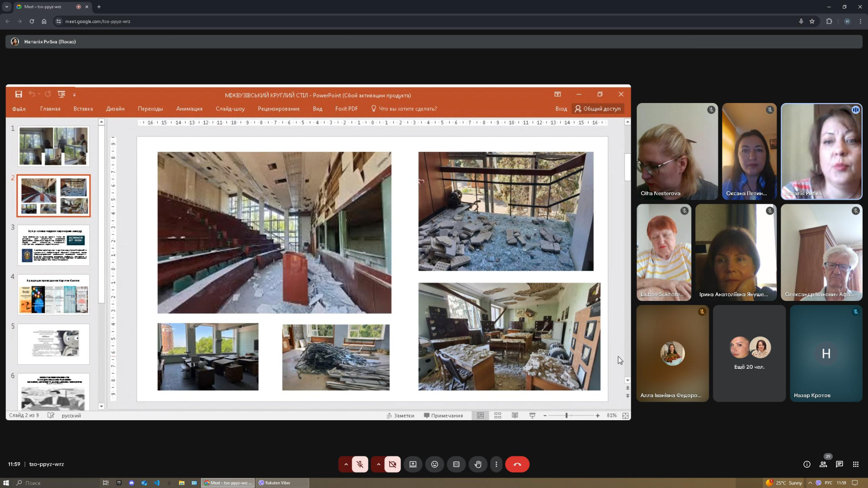
Task: Click the Chrome address bar URL
Action: [98, 21]
